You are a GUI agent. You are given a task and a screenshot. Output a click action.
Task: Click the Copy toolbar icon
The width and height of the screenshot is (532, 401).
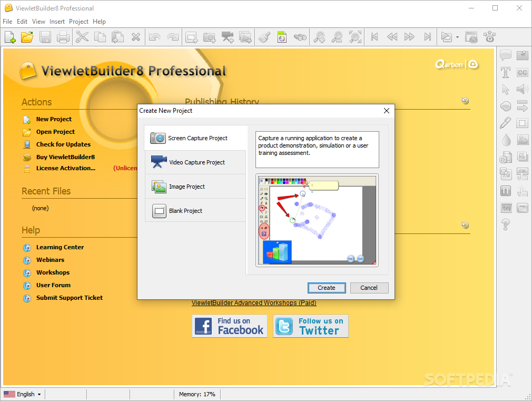tap(100, 37)
